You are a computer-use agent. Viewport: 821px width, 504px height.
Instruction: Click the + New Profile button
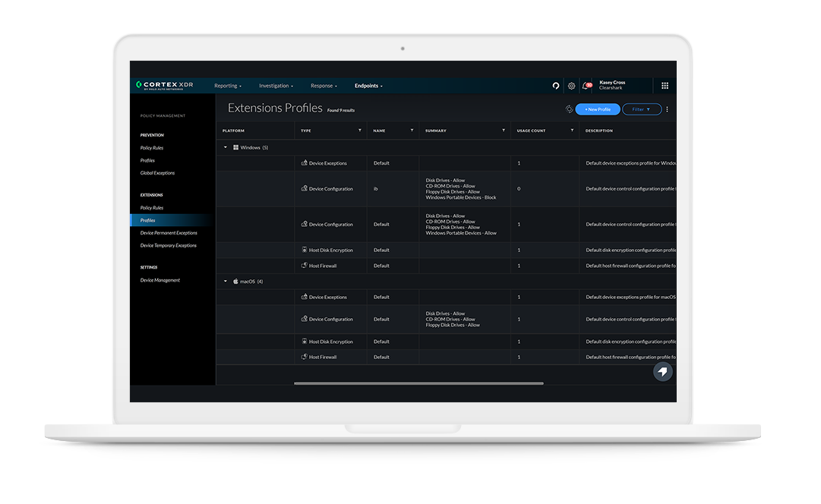(598, 109)
